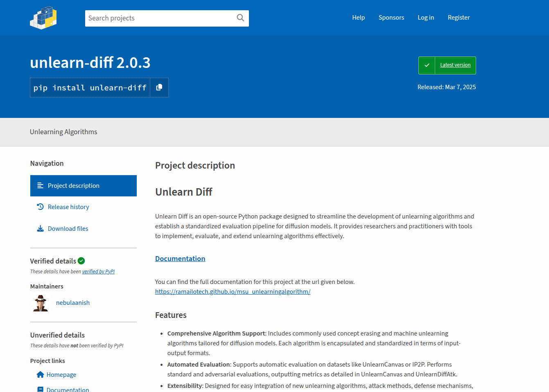The image size is (549, 392).
Task: Open the Log in page
Action: [425, 18]
